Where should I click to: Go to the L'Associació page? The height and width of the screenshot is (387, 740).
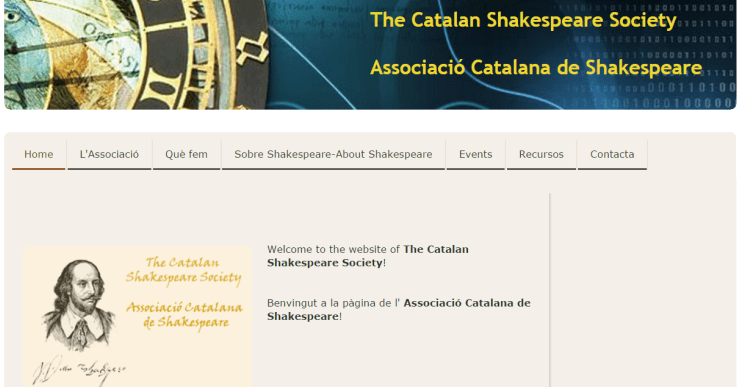(x=109, y=154)
